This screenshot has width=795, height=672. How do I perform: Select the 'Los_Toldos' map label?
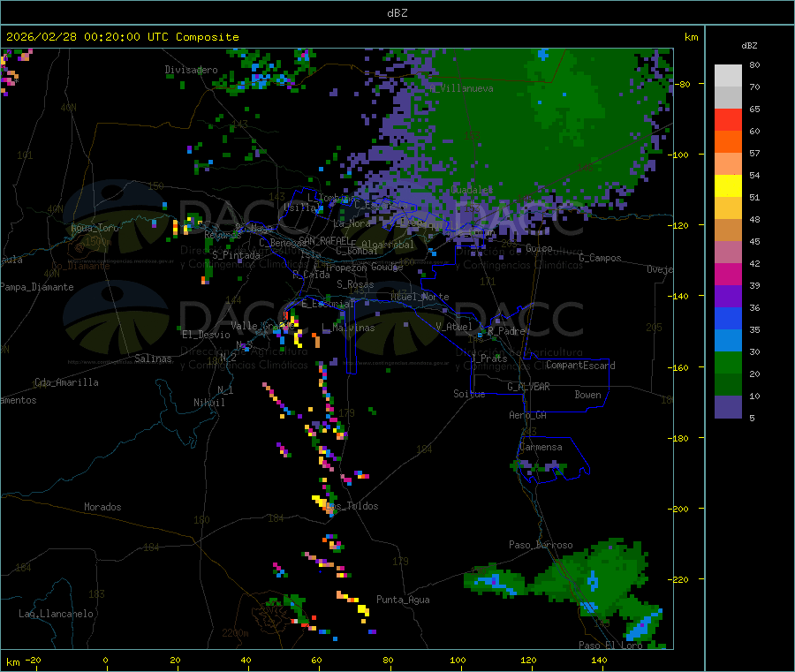pyautogui.click(x=352, y=506)
